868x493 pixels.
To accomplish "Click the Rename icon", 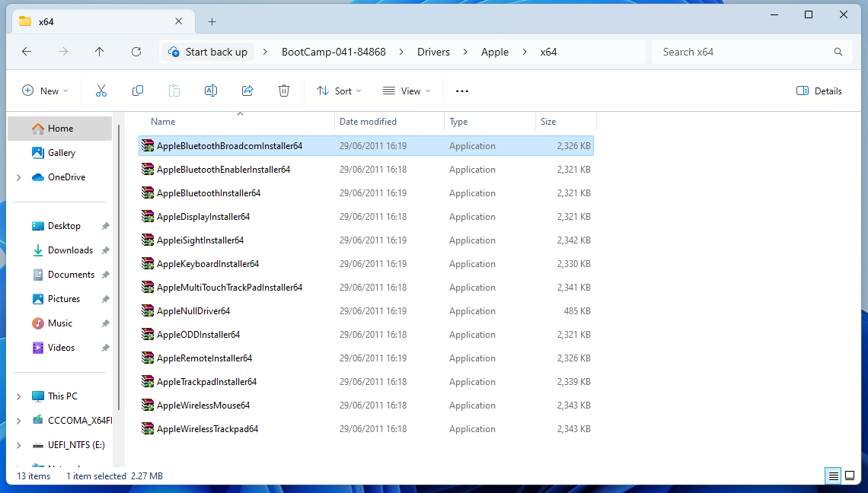I will click(210, 91).
